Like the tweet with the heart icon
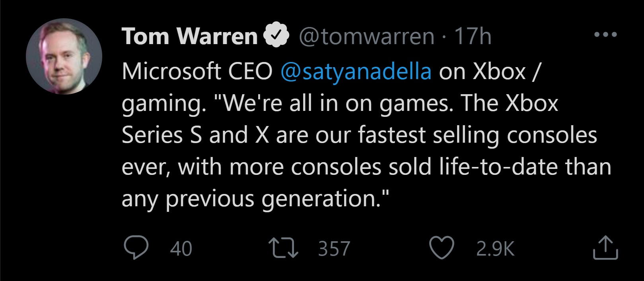Viewport: 644px width, 281px height. pyautogui.click(x=442, y=247)
